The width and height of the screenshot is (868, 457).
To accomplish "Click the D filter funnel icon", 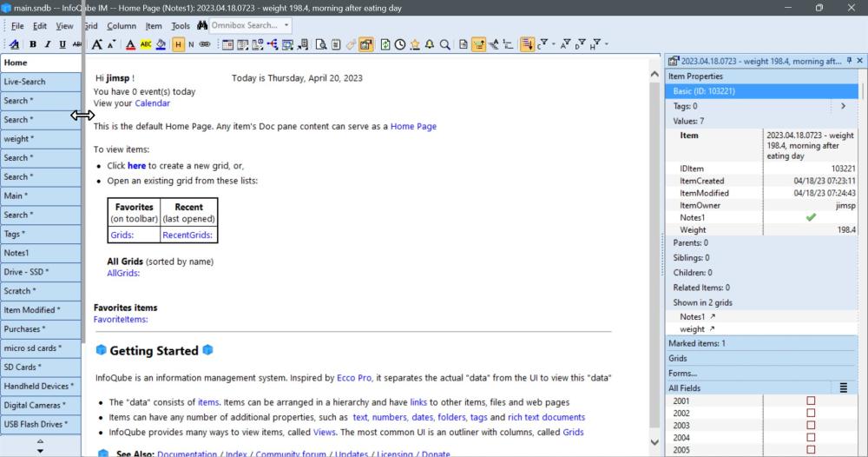I will click(x=580, y=44).
